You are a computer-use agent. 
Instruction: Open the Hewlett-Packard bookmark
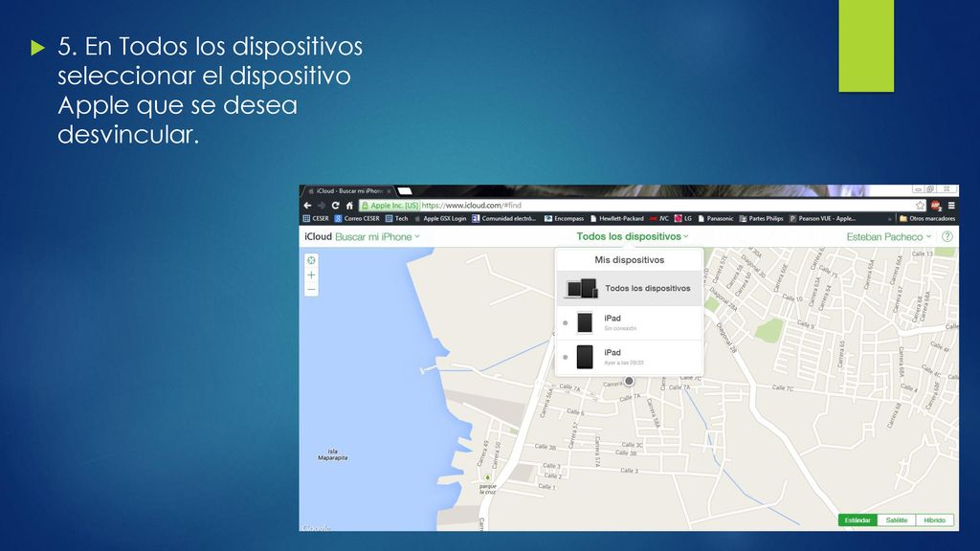coord(616,219)
